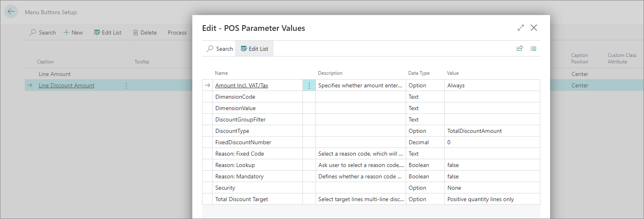The width and height of the screenshot is (644, 219).
Task: Open the Process menu
Action: [x=177, y=33]
